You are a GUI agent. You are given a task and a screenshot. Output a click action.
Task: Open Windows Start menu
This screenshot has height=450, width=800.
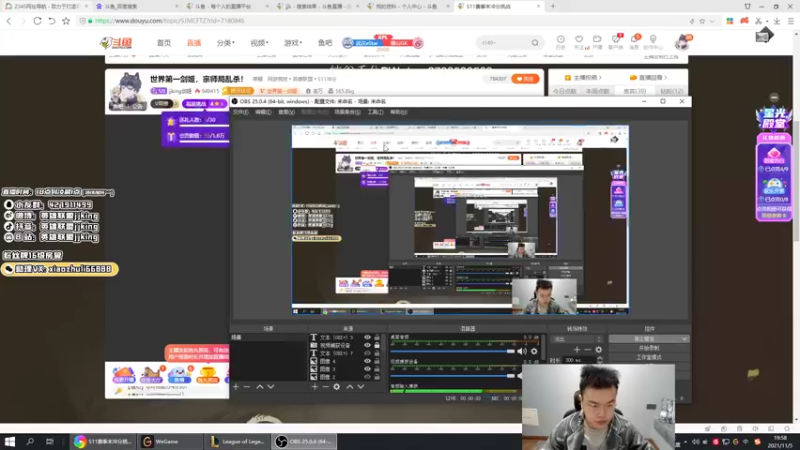click(x=10, y=441)
